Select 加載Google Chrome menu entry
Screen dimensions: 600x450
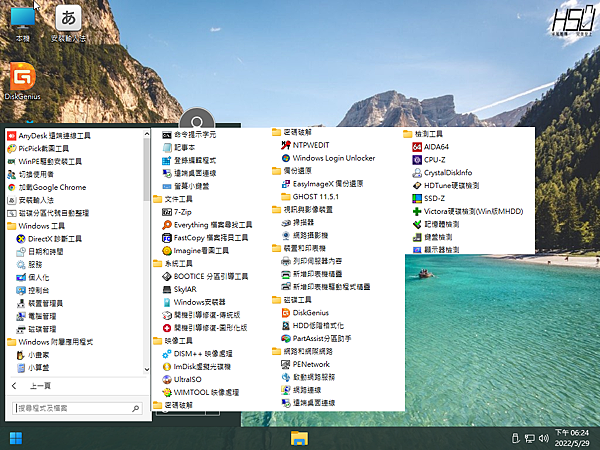(52, 186)
